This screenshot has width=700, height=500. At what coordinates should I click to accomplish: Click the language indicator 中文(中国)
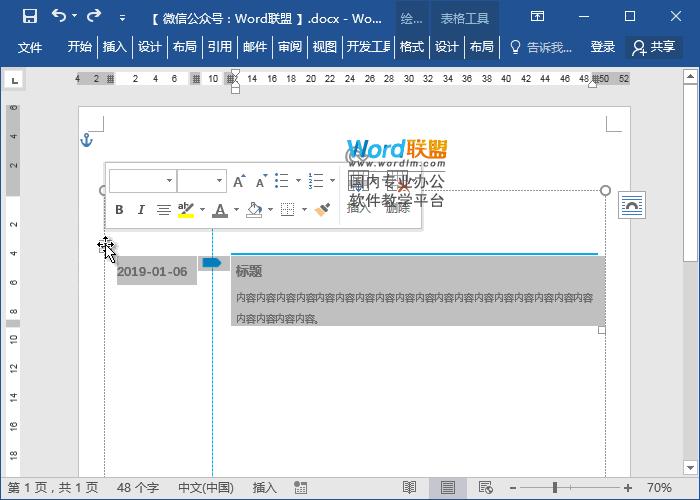206,488
